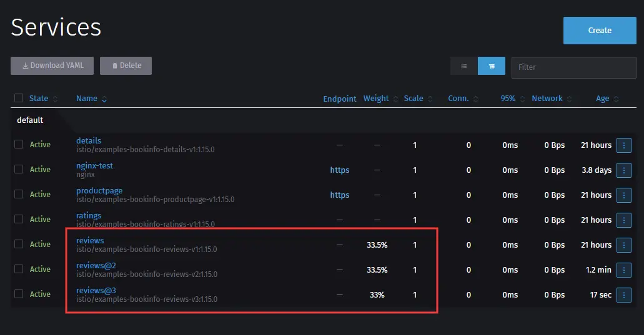Open the https endpoint of productpage

click(x=340, y=195)
